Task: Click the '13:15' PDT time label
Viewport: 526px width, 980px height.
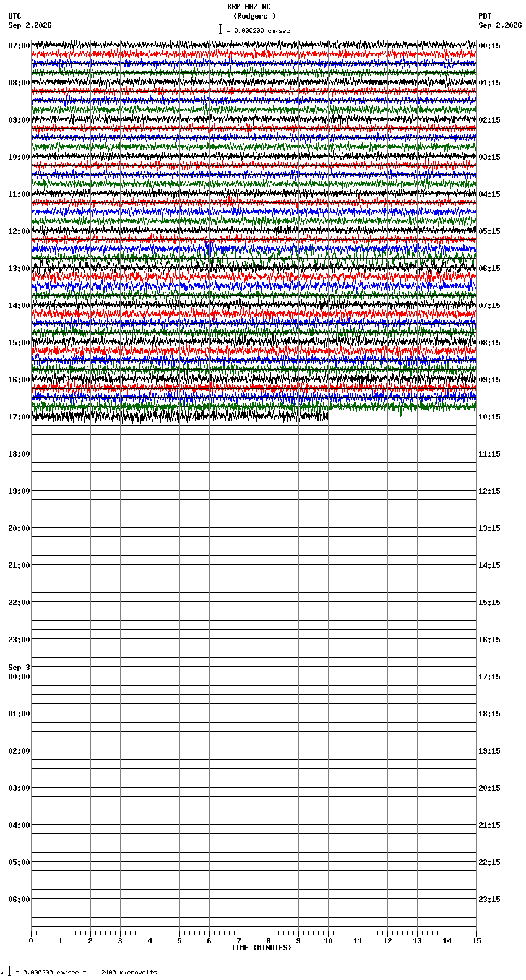Action: click(x=489, y=528)
